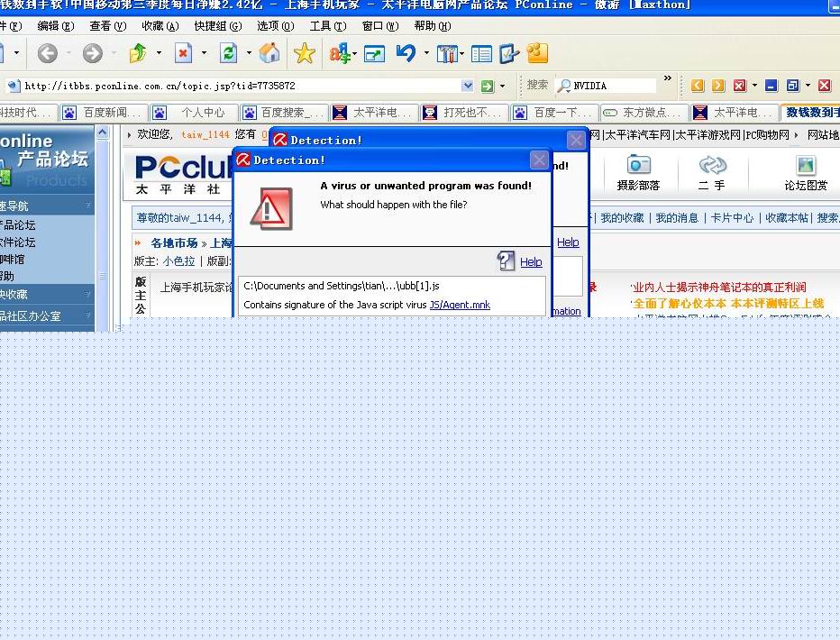Viewport: 840px width, 640px height.
Task: Open the dropdown arrow beside the Stop icon
Action: (204, 53)
